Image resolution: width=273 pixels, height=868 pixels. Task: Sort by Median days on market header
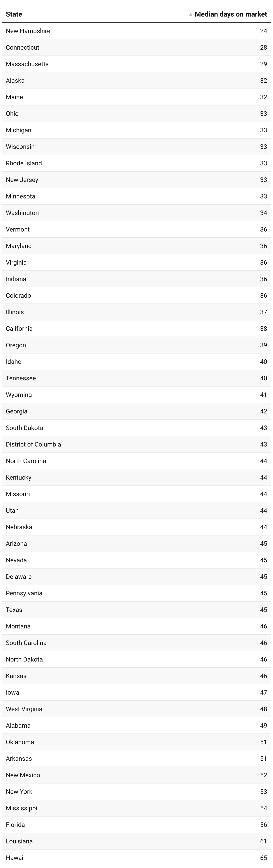tap(231, 14)
